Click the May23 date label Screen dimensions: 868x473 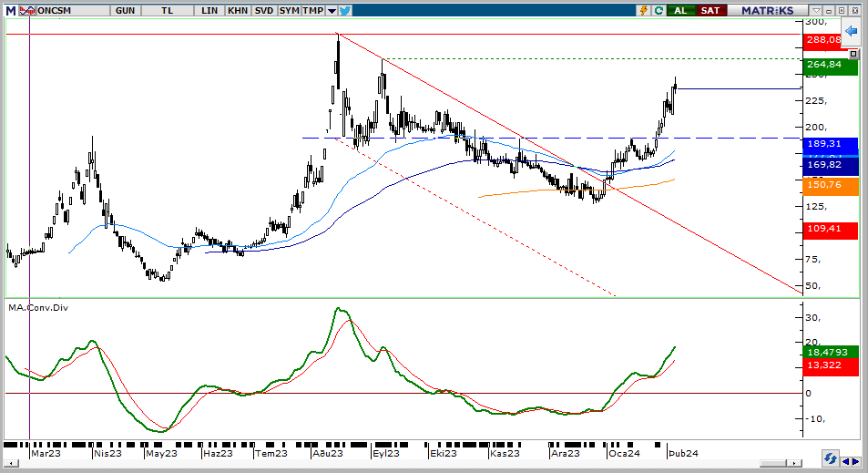coord(161,453)
